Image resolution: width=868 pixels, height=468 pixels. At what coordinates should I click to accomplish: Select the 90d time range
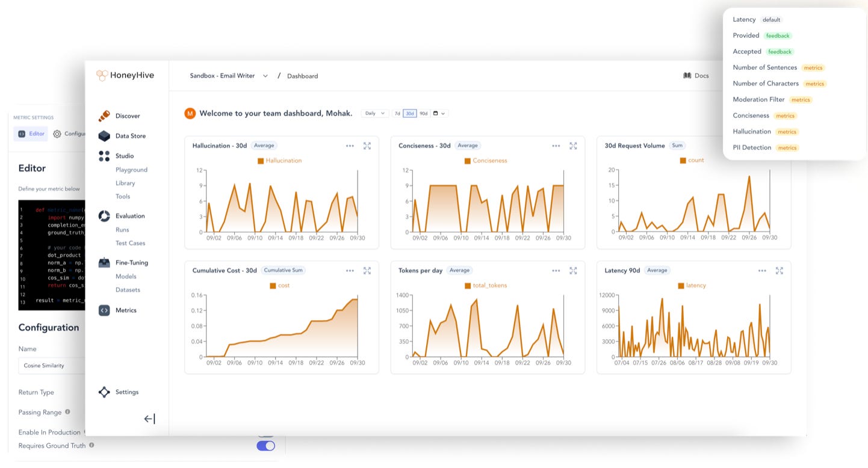423,113
